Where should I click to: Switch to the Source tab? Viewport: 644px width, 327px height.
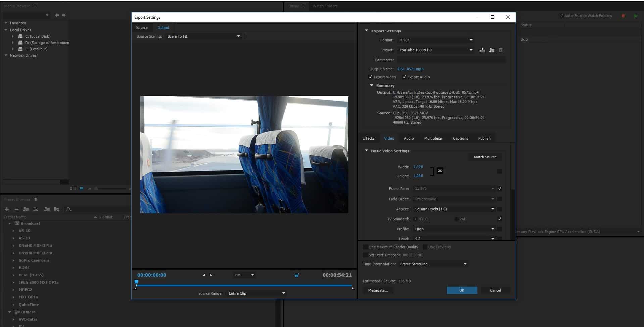tap(142, 28)
